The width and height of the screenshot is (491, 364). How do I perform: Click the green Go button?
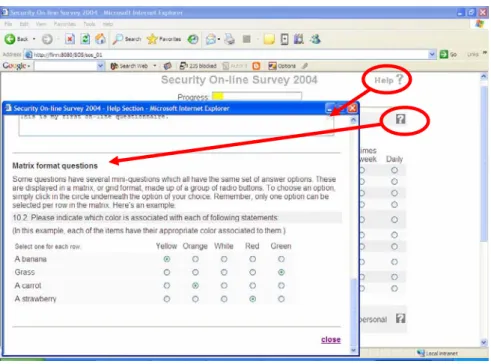pos(448,54)
